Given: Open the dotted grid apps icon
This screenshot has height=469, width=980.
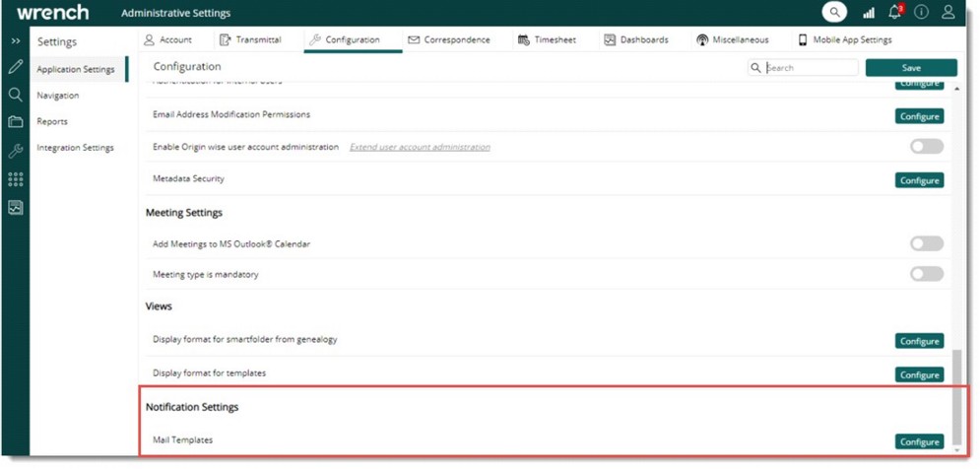Looking at the screenshot, I should [15, 179].
